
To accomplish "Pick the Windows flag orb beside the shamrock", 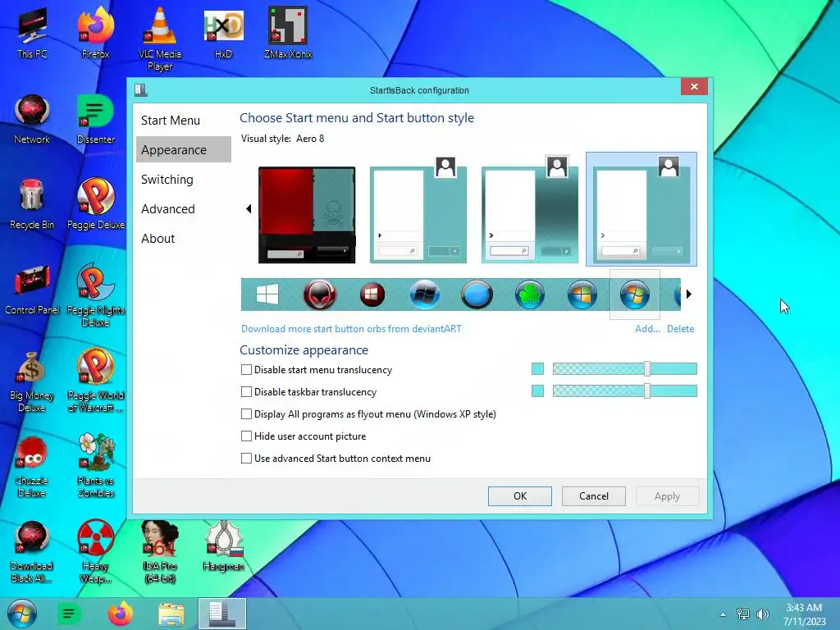I will tap(582, 294).
